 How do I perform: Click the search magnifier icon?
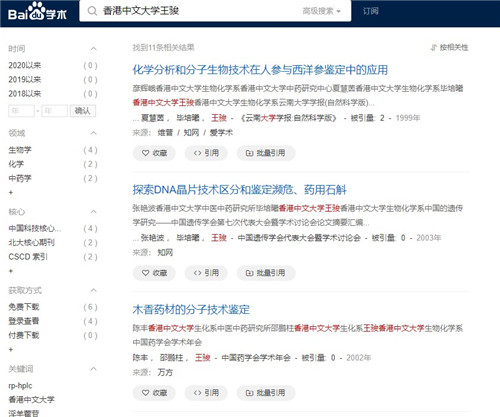92,11
